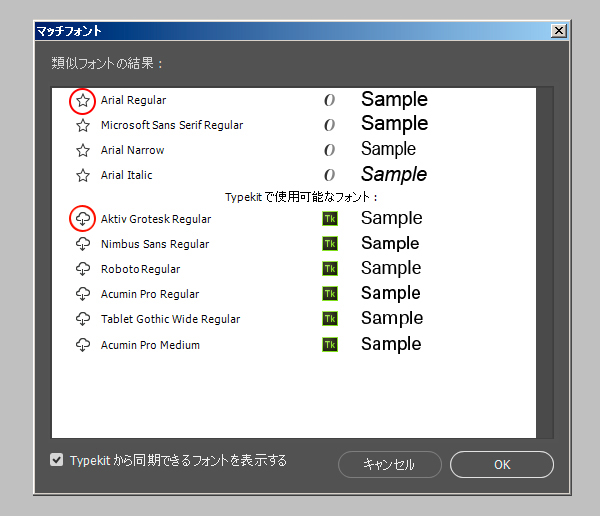Screen dimensions: 600x516
Task: Download Acumin Pro Regular from Typekit
Action: pos(83,294)
